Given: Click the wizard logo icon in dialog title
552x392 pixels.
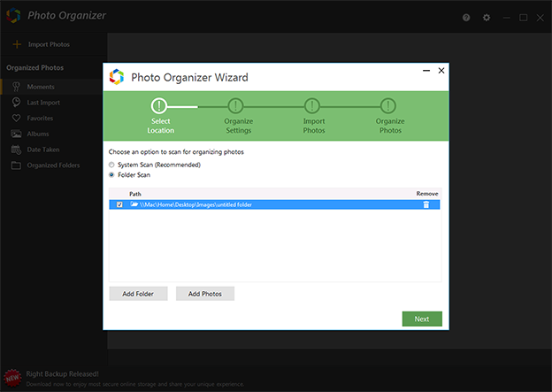Looking at the screenshot, I should coord(117,77).
